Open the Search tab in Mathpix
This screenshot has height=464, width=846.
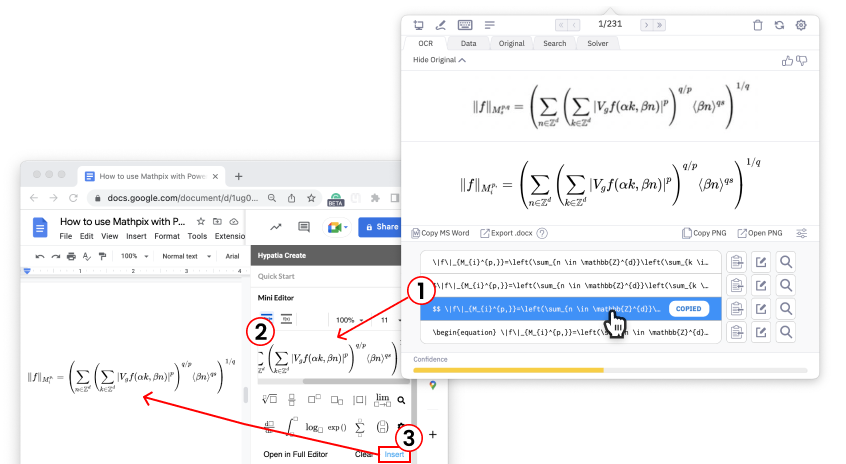tap(555, 43)
